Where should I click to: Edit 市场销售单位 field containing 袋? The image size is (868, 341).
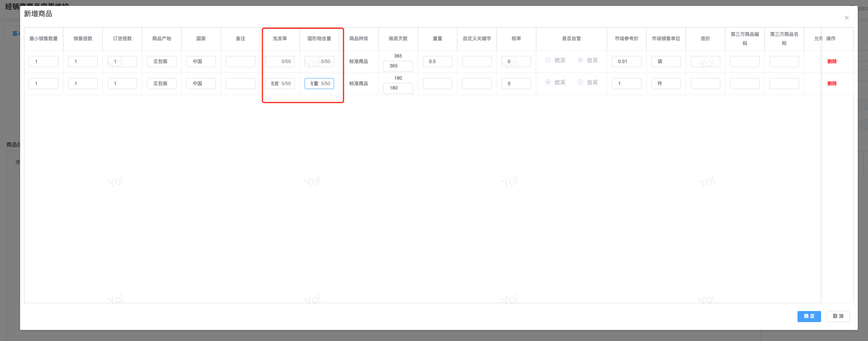pos(666,61)
